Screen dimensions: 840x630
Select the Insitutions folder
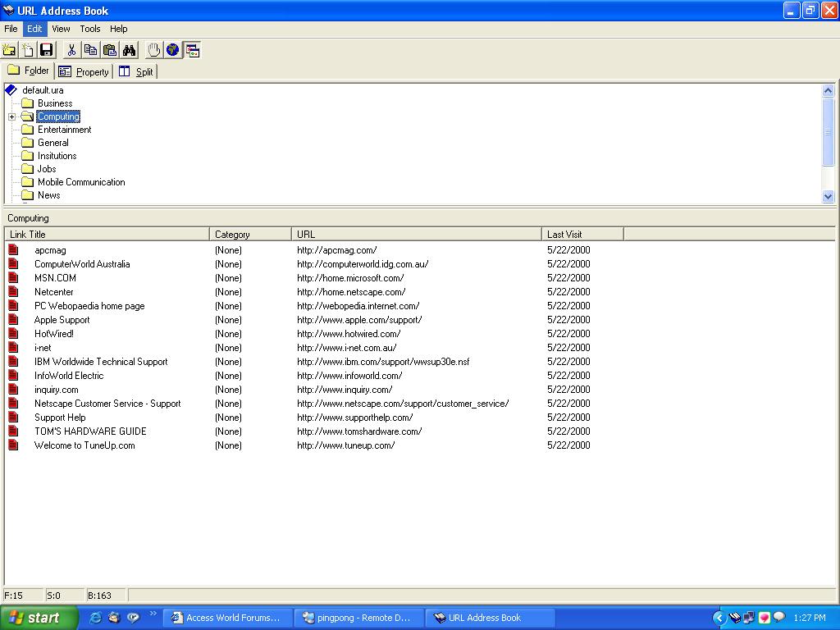tap(57, 156)
